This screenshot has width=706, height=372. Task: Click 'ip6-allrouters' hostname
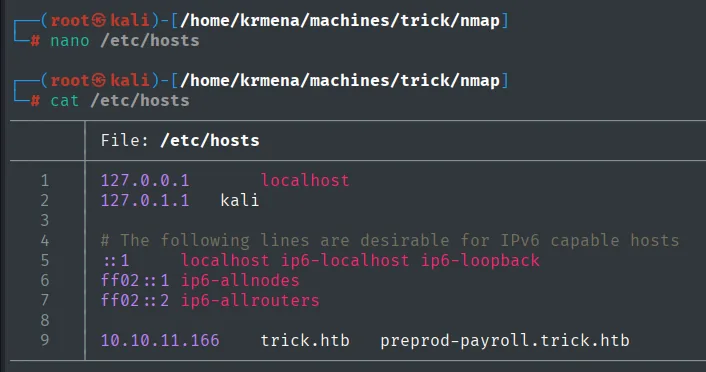[x=250, y=300]
